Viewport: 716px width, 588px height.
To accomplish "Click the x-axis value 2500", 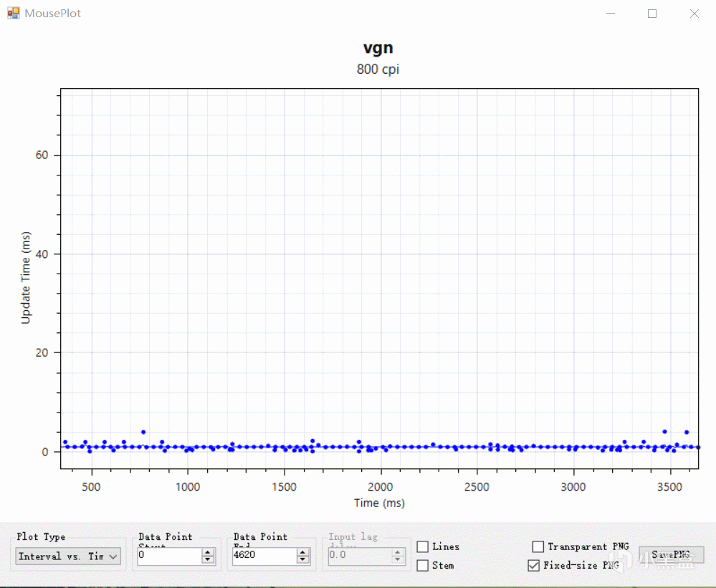I will (477, 487).
